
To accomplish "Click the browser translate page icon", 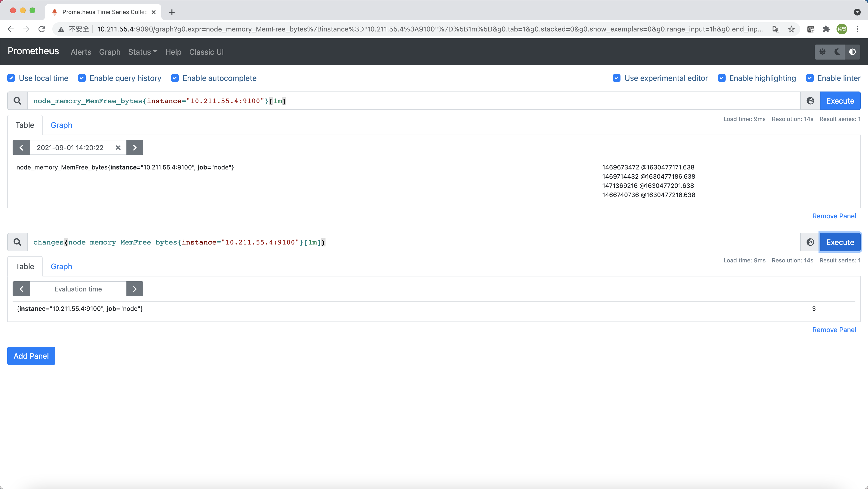I will tap(776, 29).
